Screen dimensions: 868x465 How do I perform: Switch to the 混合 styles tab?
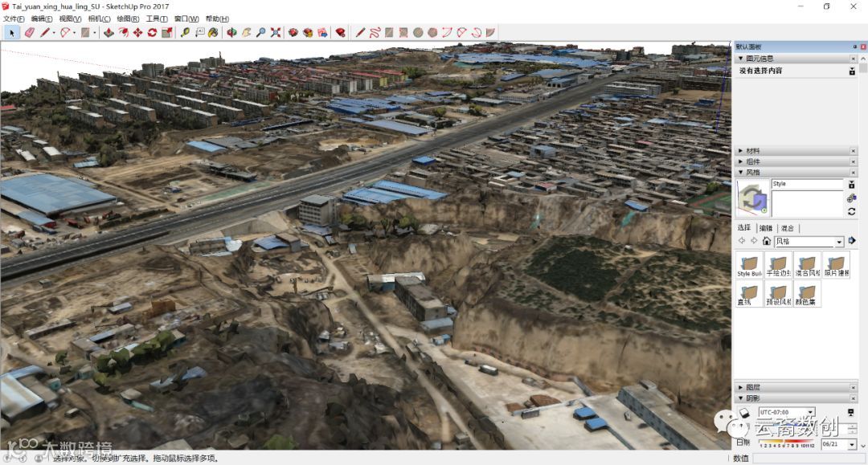coord(787,228)
